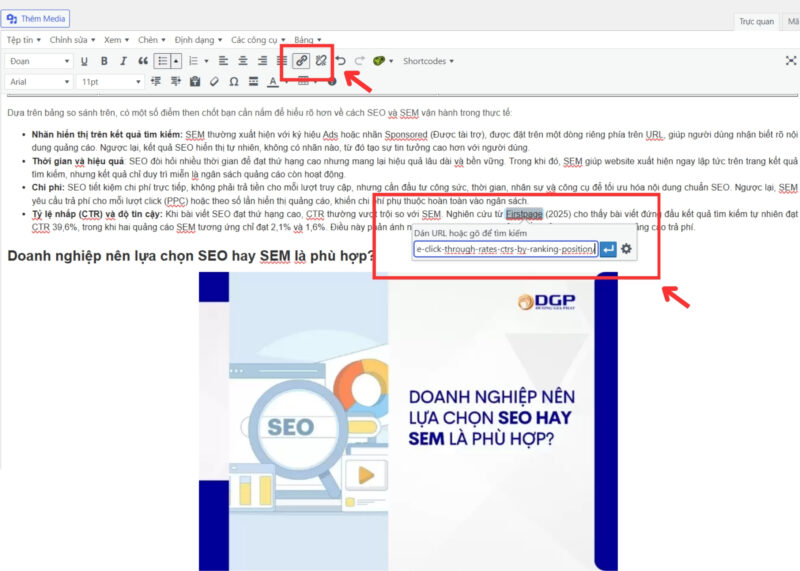Toggle the numbered list button

(193, 61)
